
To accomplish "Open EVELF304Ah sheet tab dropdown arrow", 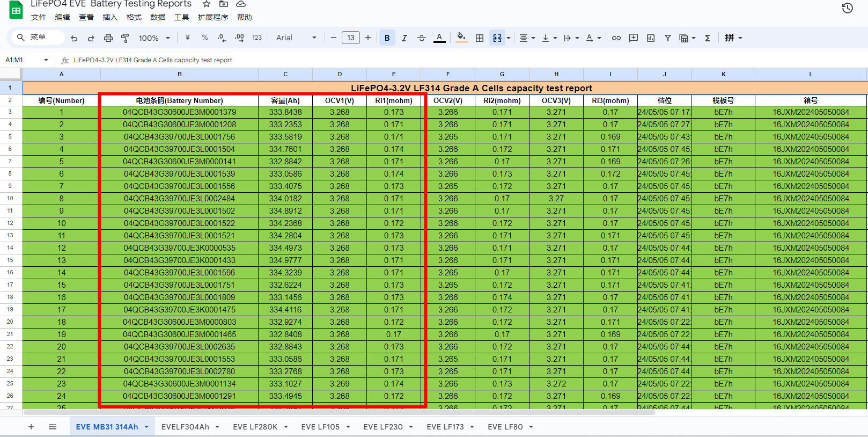I will tap(217, 427).
